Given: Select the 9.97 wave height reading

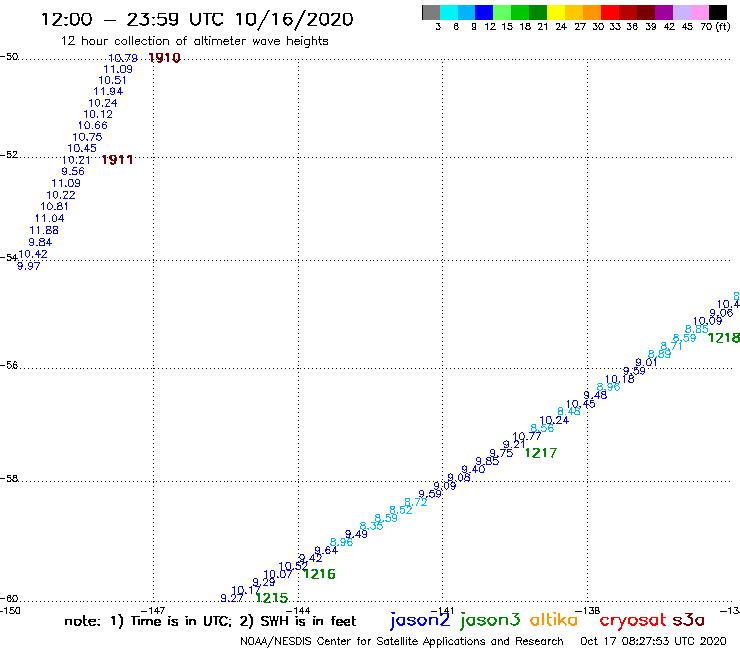Looking at the screenshot, I should [29, 266].
